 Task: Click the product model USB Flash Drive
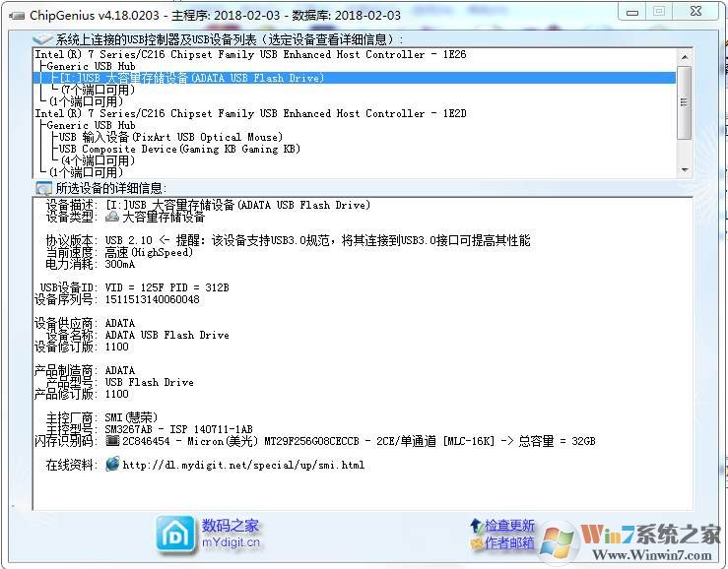click(x=150, y=382)
